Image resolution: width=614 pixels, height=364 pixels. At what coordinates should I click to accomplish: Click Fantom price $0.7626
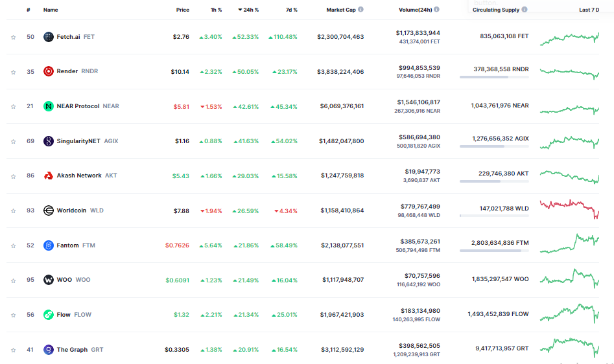click(177, 245)
